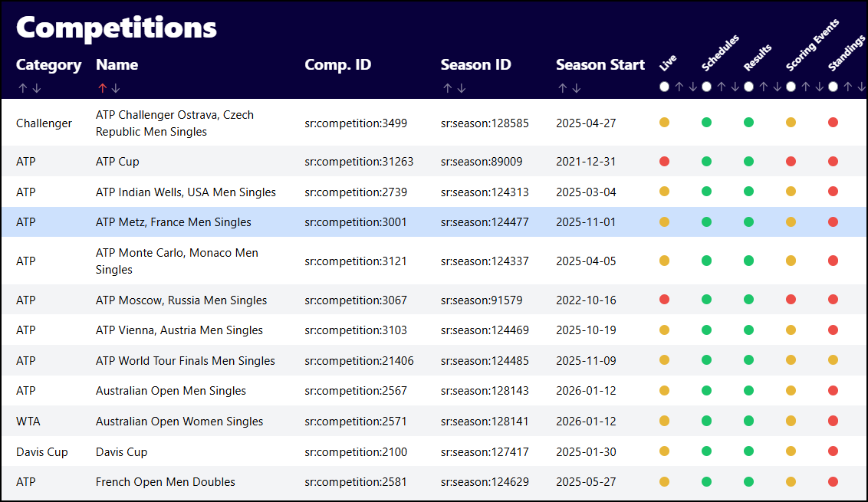This screenshot has height=502, width=868.
Task: Select the highlighted ATP Metz, France Men Singles
Action: [173, 222]
